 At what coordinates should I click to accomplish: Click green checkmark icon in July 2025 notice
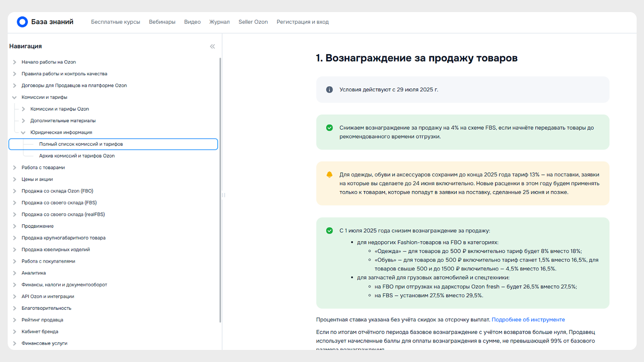[329, 230]
